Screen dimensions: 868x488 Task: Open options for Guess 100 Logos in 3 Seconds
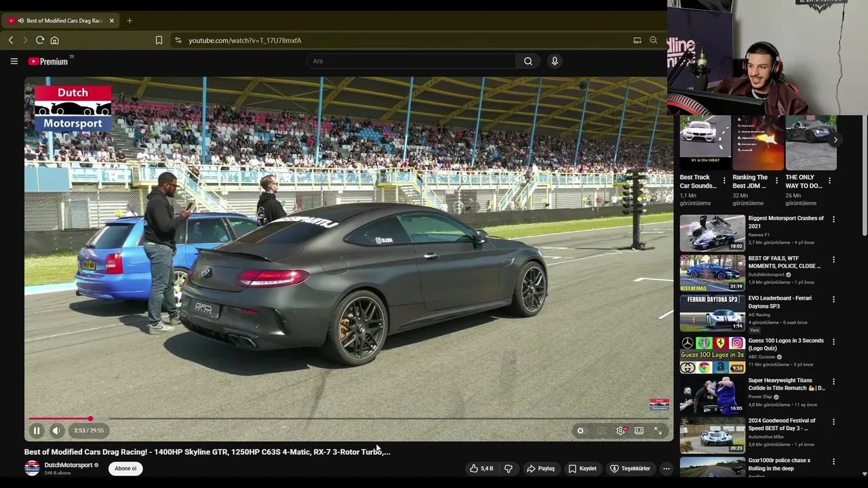tap(833, 342)
